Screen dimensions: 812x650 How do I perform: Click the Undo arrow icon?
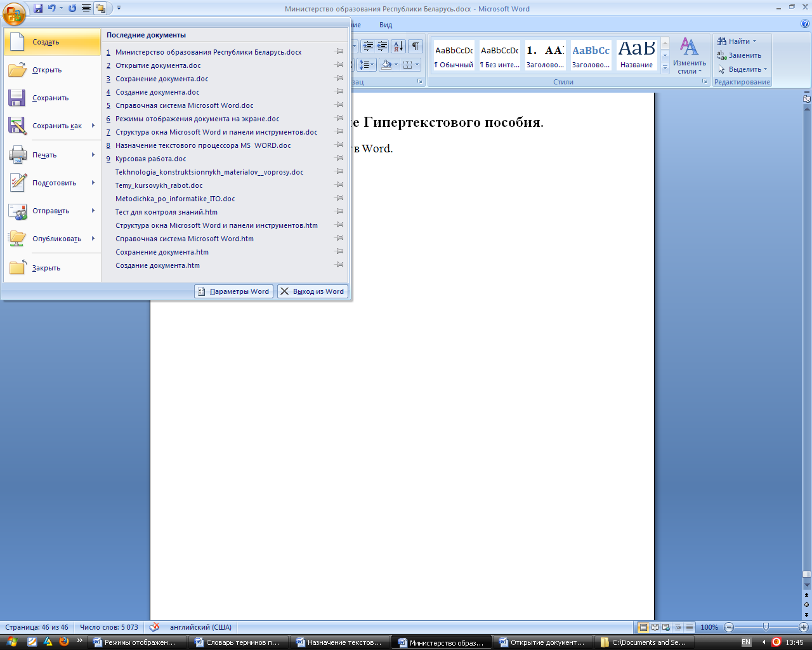coord(52,8)
